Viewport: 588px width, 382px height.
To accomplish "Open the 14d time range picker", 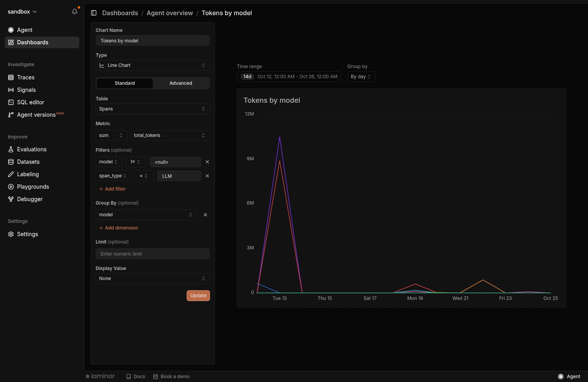I will tap(289, 77).
